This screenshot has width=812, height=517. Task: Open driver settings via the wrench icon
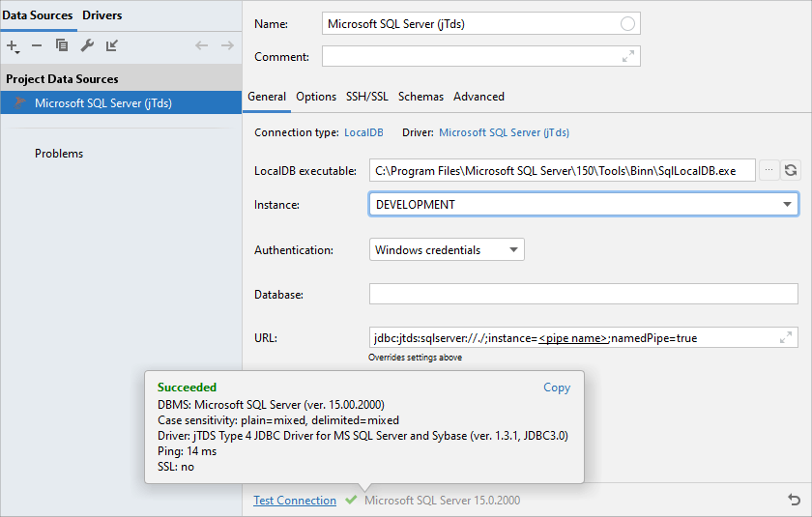click(87, 45)
